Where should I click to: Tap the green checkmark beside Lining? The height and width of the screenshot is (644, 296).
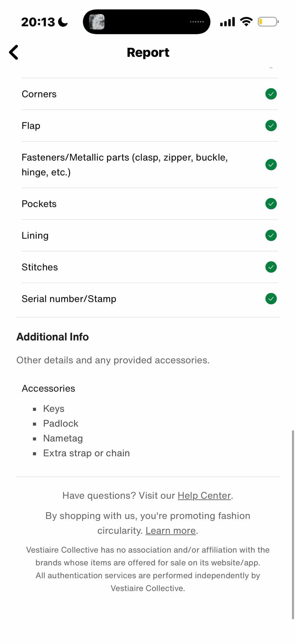271,236
